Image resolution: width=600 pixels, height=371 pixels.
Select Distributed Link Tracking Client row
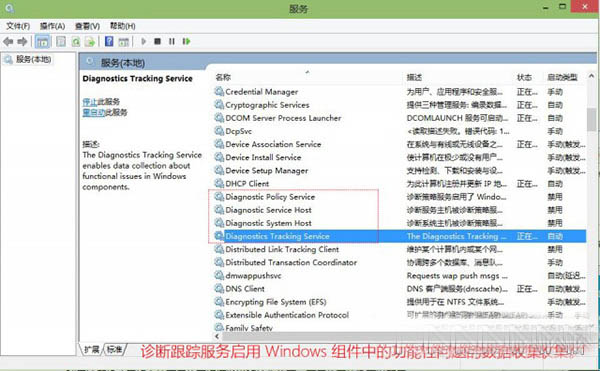(399, 249)
